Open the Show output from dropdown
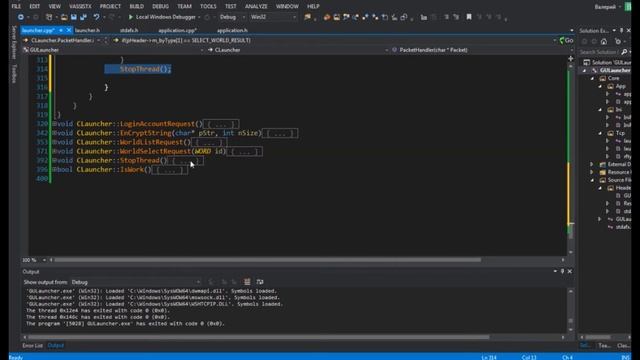Screen dimensions: 640x360 tap(136, 282)
